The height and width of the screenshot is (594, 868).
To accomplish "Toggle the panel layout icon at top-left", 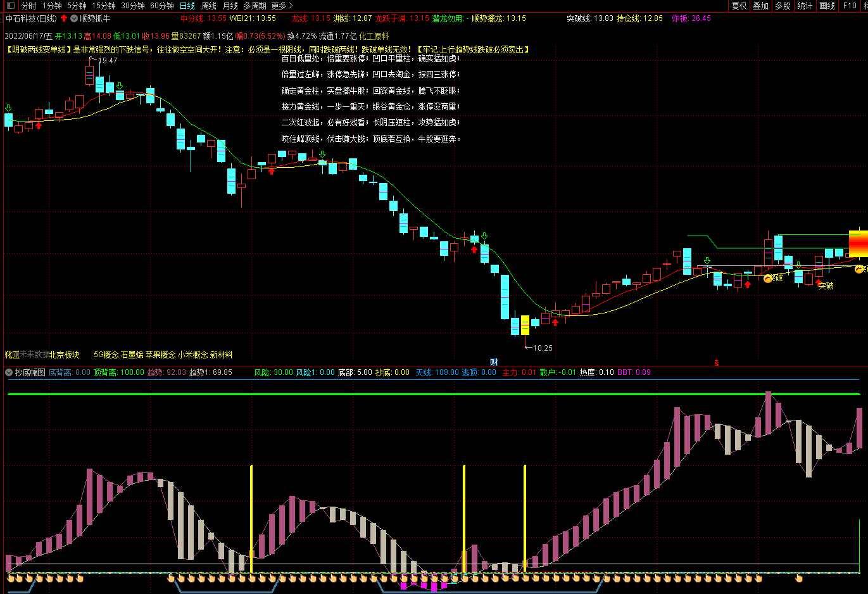I will pos(10,6).
